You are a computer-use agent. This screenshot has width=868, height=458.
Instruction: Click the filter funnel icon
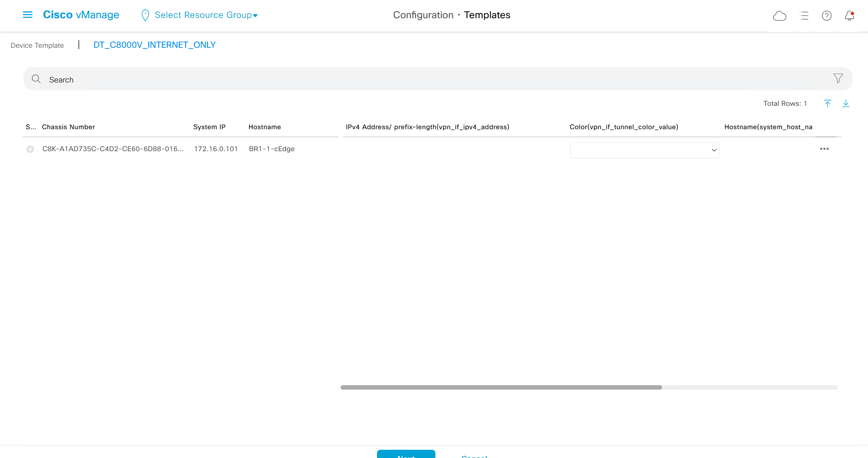point(838,78)
